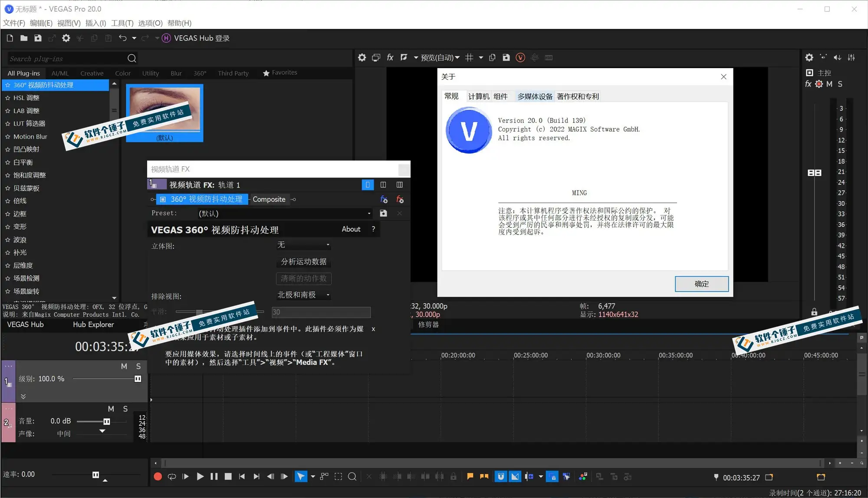868x498 pixels.
Task: Stop playback in transport bar
Action: [228, 476]
